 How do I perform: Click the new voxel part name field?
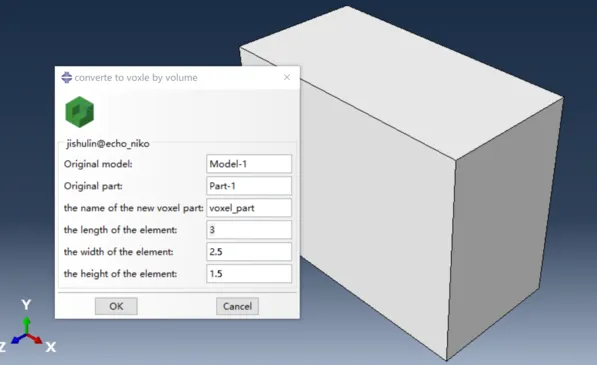[x=249, y=208]
